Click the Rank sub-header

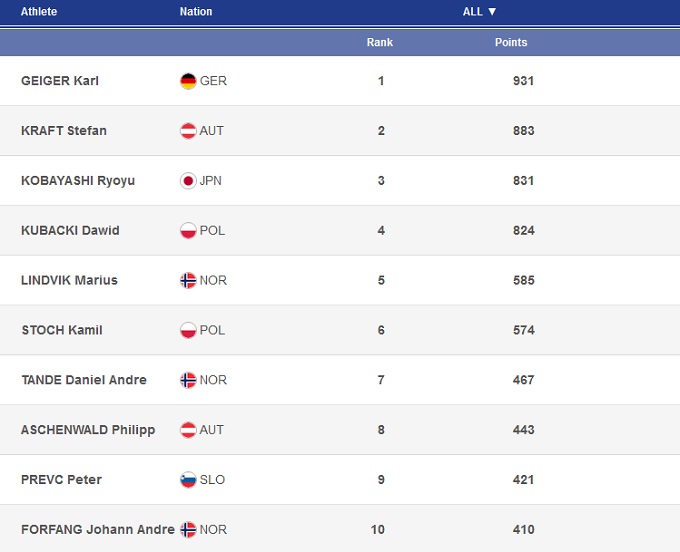pos(380,43)
